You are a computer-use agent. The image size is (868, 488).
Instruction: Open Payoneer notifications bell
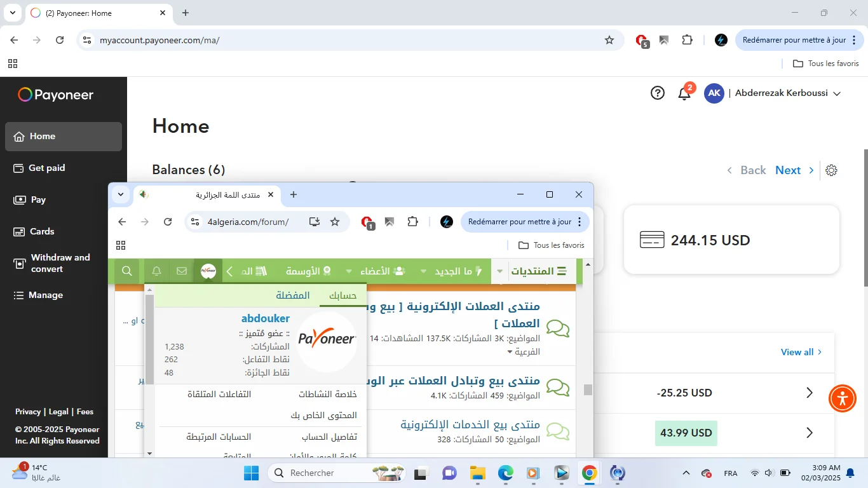pos(684,94)
